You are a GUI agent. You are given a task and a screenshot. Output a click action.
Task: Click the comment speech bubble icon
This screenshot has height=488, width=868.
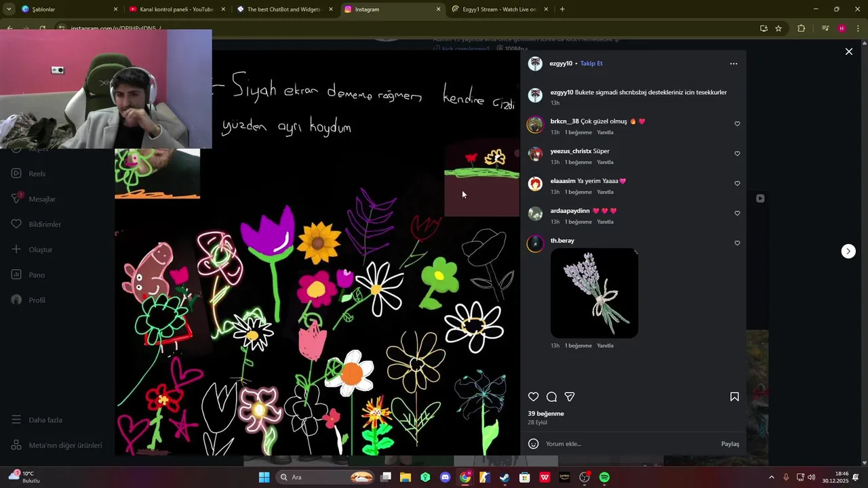pos(552,397)
